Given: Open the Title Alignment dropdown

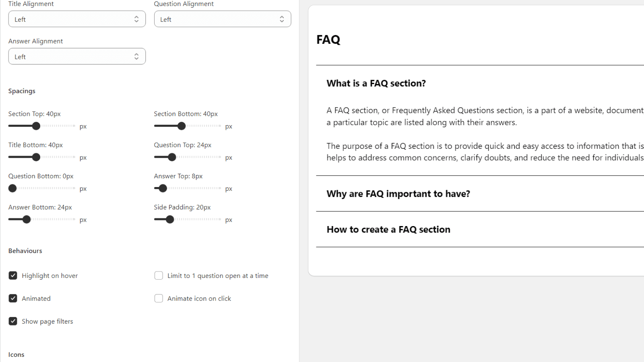Looking at the screenshot, I should (76, 19).
